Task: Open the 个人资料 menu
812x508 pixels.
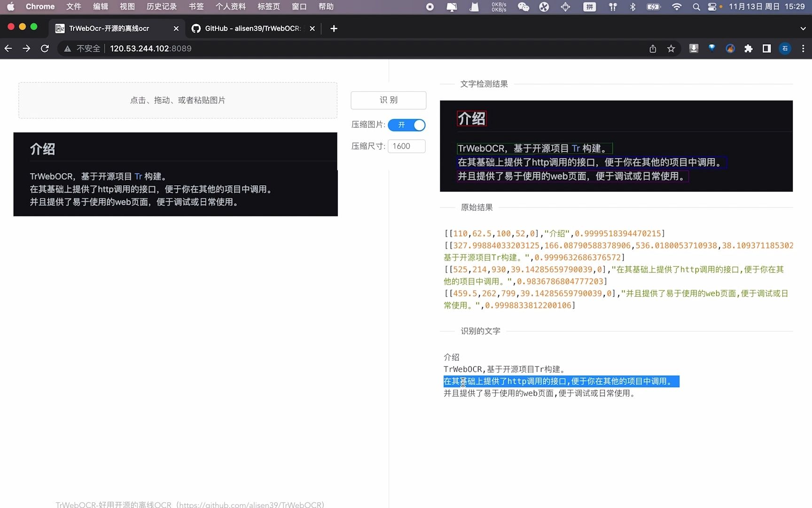Action: (230, 7)
